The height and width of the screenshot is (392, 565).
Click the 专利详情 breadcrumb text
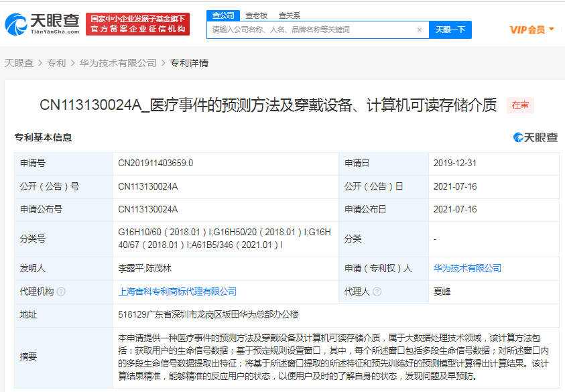tap(189, 63)
